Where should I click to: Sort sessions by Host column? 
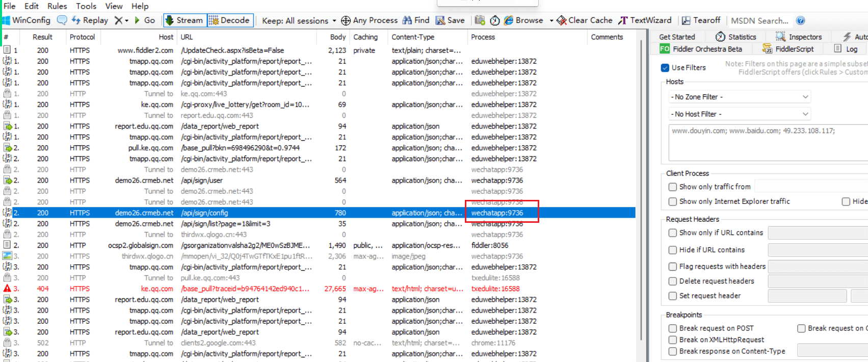(139, 37)
